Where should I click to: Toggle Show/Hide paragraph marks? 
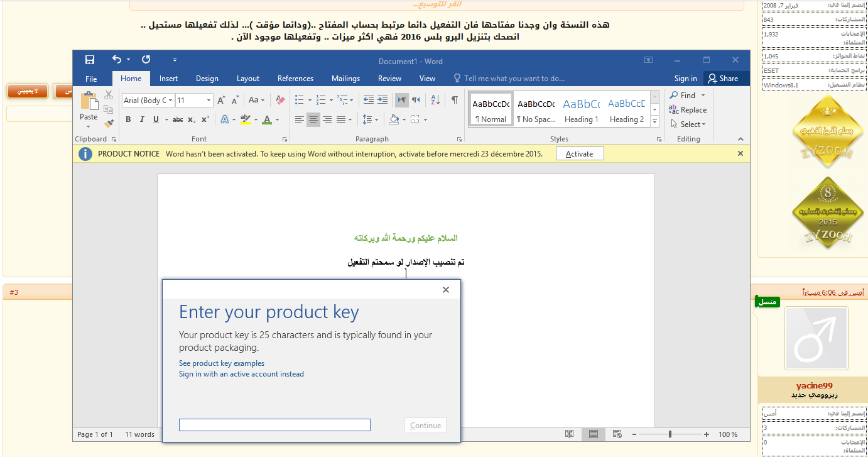454,100
